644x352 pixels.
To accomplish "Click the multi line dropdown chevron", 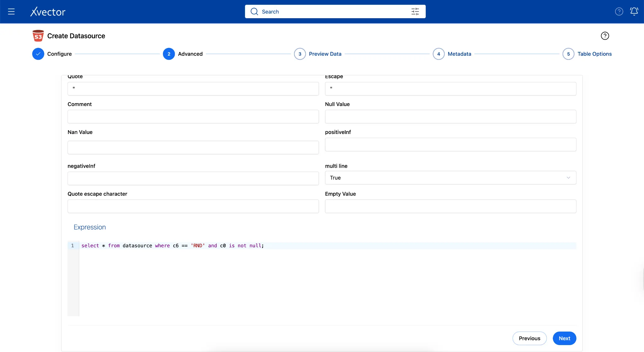I will click(x=568, y=178).
